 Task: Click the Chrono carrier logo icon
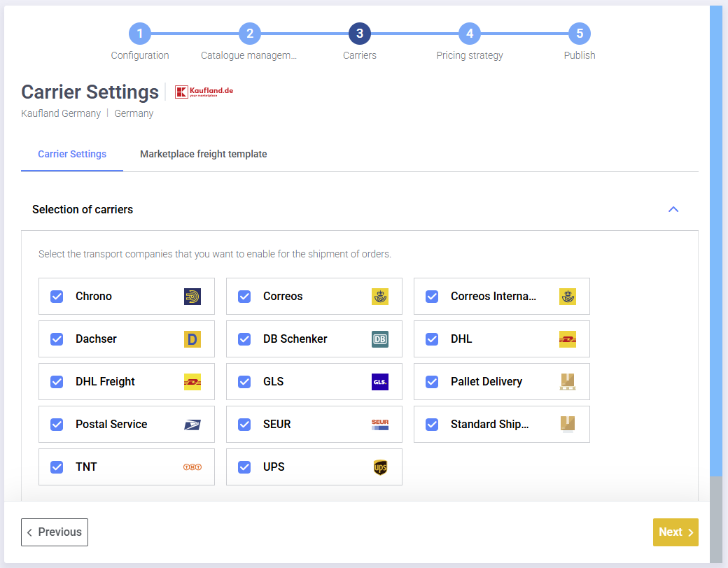click(x=192, y=297)
